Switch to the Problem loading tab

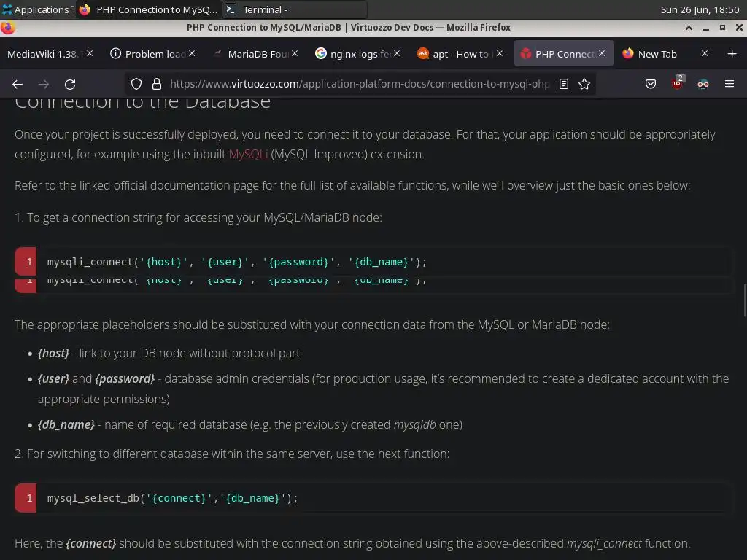pos(152,54)
